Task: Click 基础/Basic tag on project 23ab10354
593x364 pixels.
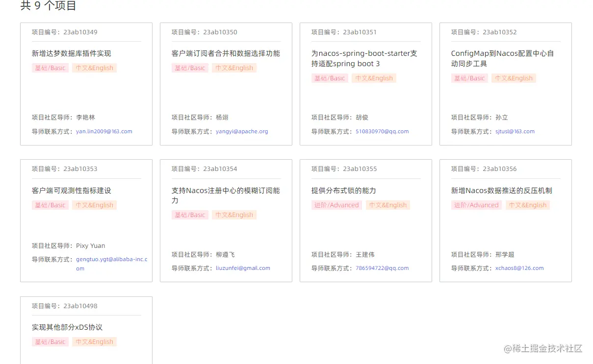Action: coord(190,215)
